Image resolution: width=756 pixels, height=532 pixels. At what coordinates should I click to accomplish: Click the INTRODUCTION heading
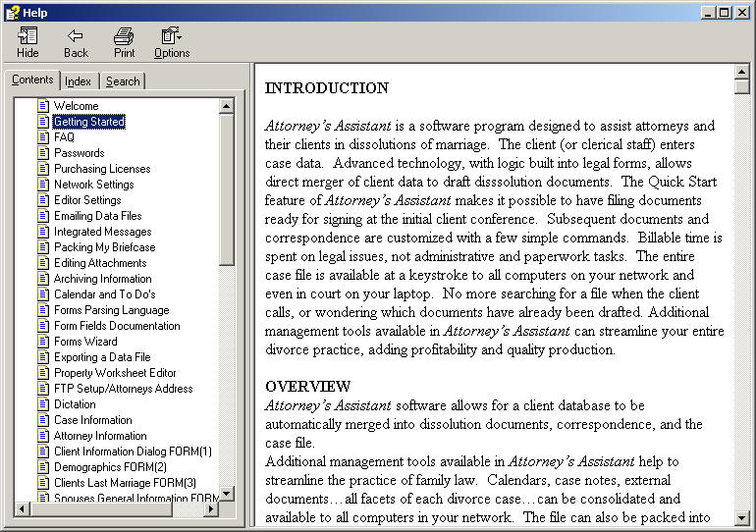[327, 88]
